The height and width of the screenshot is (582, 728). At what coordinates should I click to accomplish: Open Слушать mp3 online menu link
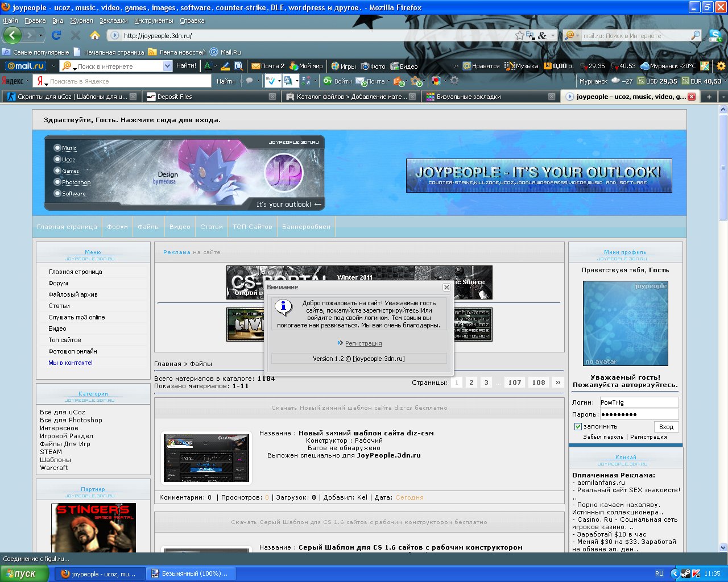pyautogui.click(x=77, y=317)
